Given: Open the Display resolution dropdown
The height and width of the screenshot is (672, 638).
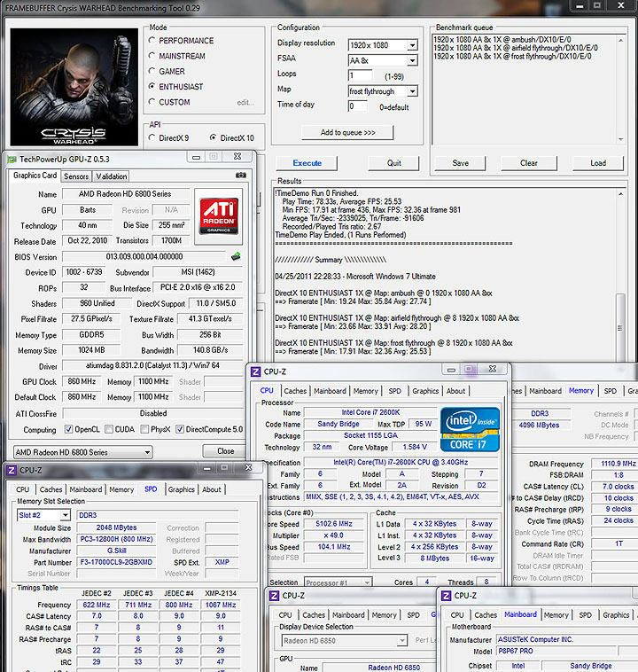Looking at the screenshot, I should 412,45.
